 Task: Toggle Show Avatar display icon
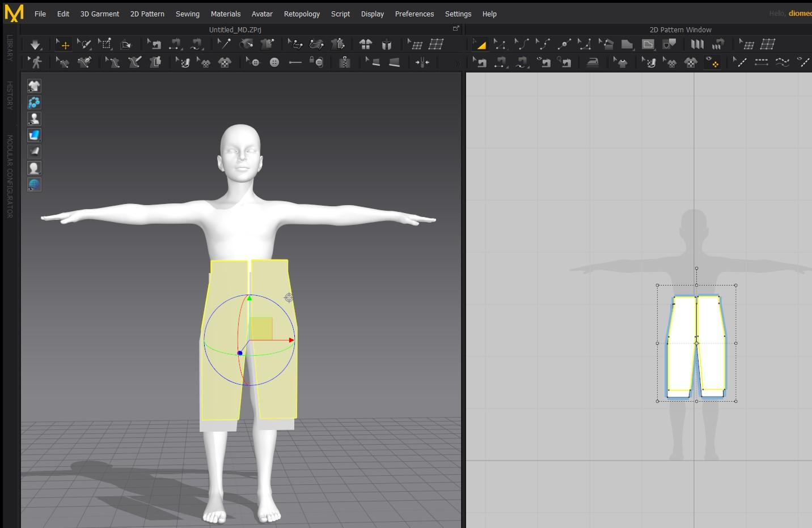click(x=34, y=119)
